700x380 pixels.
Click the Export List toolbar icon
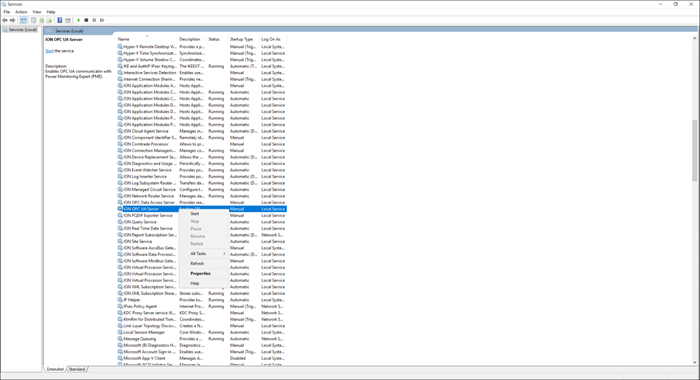tap(50, 20)
